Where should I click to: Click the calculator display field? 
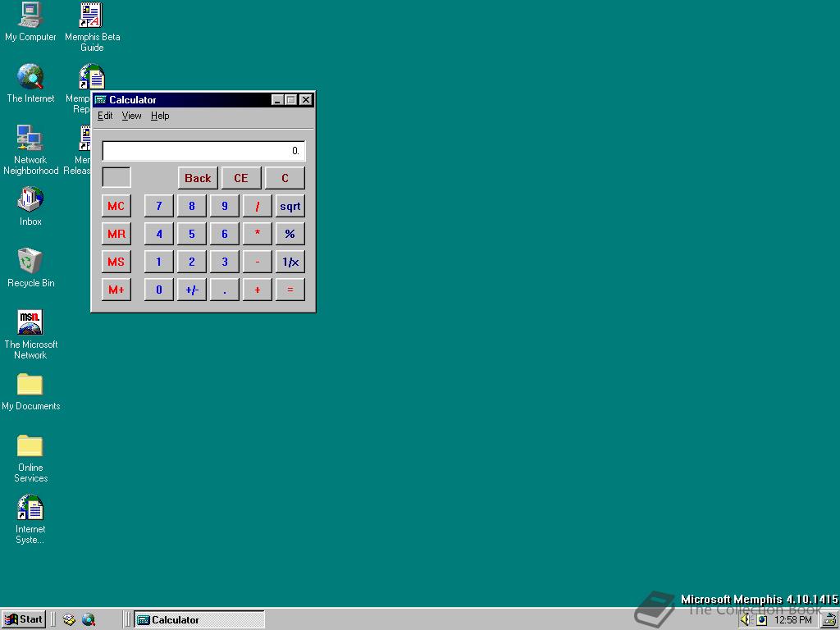(203, 151)
